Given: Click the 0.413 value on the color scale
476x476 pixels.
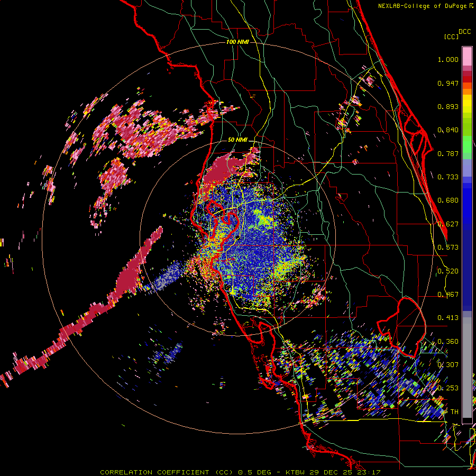Looking at the screenshot, I should [448, 318].
